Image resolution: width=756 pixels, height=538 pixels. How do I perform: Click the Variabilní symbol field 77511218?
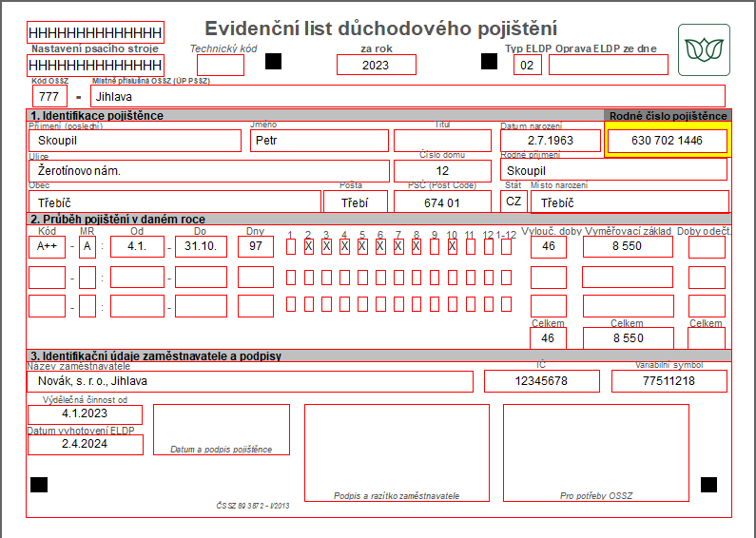click(669, 381)
